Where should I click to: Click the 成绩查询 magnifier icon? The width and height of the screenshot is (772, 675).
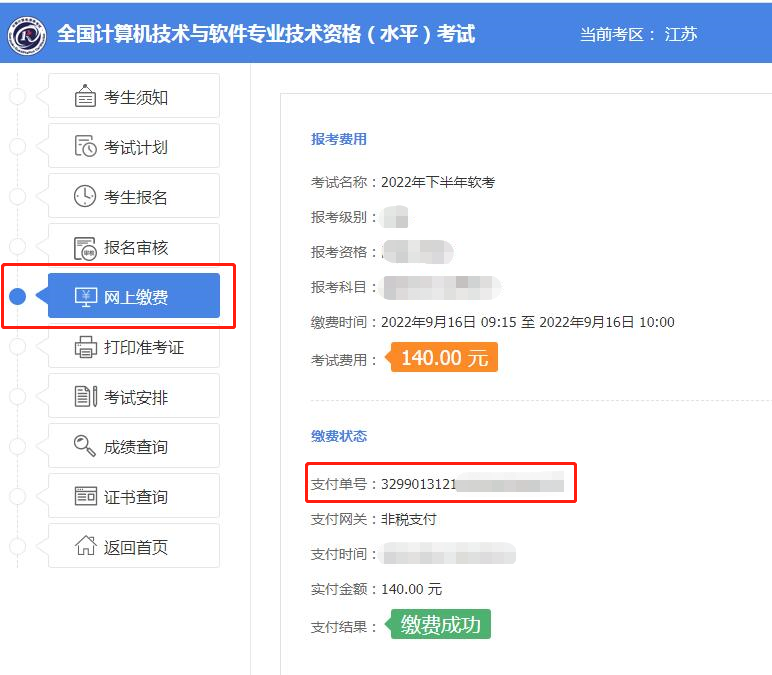(x=85, y=447)
